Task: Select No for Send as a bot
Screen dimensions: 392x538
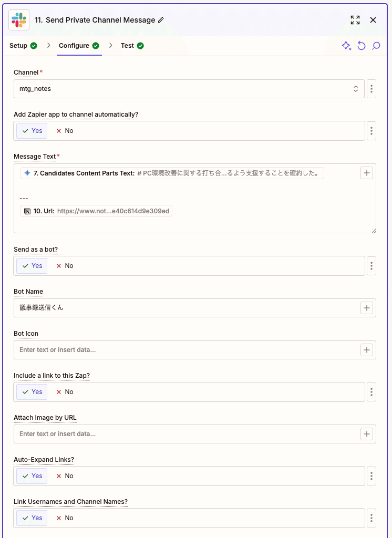Action: pos(64,265)
